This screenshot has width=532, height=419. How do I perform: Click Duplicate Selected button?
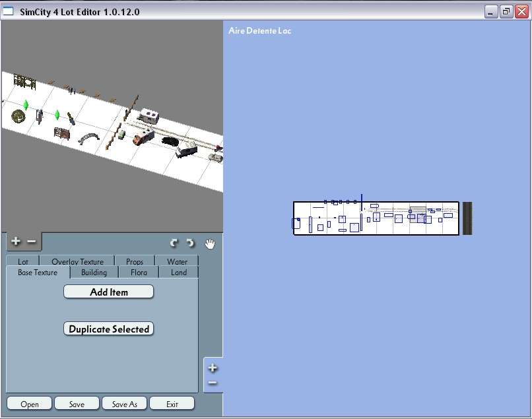(108, 329)
